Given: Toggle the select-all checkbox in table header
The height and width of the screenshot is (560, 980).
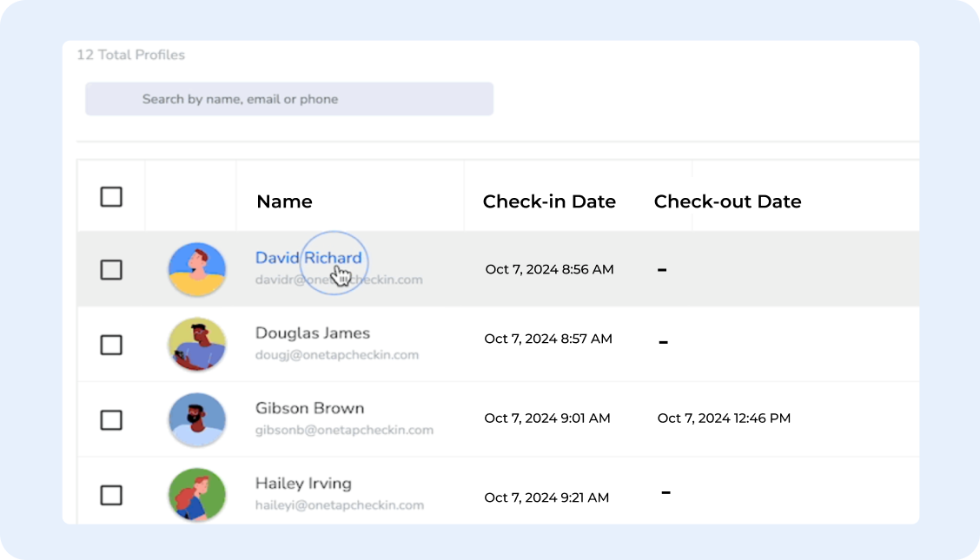Looking at the screenshot, I should click(111, 197).
